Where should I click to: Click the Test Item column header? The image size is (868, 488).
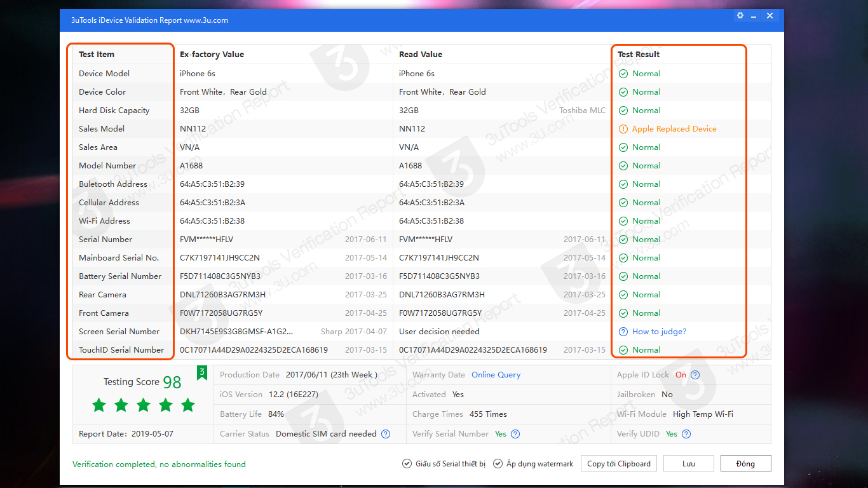pos(97,55)
